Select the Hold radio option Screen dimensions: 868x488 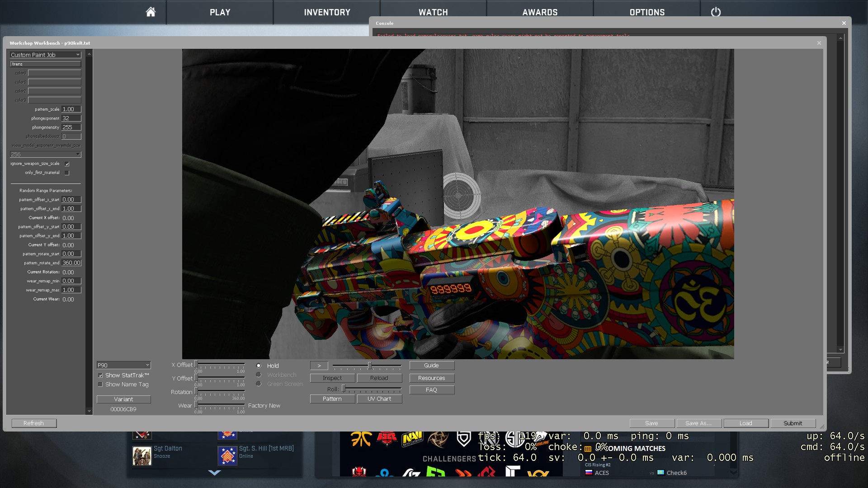[x=259, y=366]
